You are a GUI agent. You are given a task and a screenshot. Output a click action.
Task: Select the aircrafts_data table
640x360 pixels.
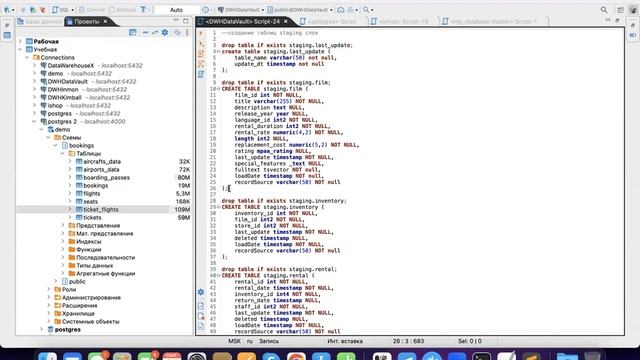pos(102,162)
